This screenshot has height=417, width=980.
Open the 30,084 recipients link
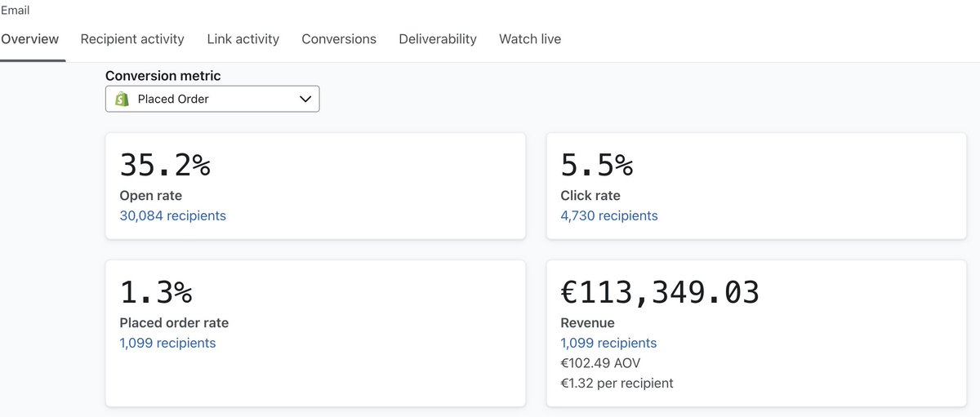[x=172, y=215]
